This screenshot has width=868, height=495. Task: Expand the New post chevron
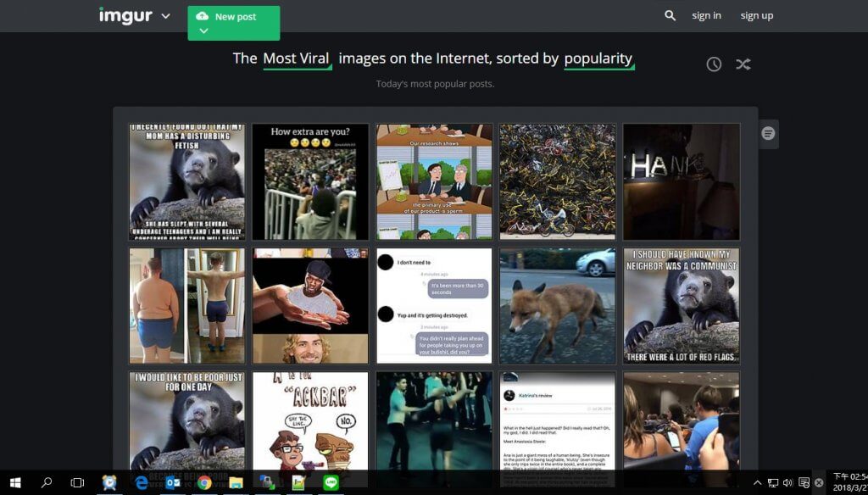point(203,31)
